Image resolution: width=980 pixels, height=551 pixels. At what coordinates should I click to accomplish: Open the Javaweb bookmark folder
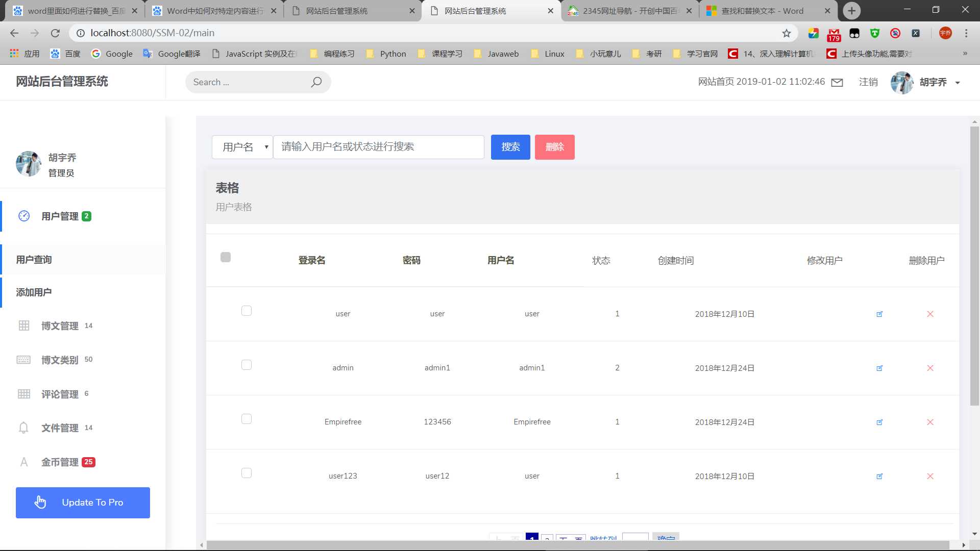[x=496, y=54]
